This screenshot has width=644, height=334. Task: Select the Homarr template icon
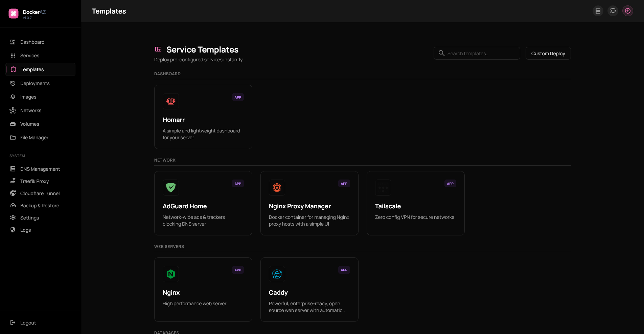point(171,101)
